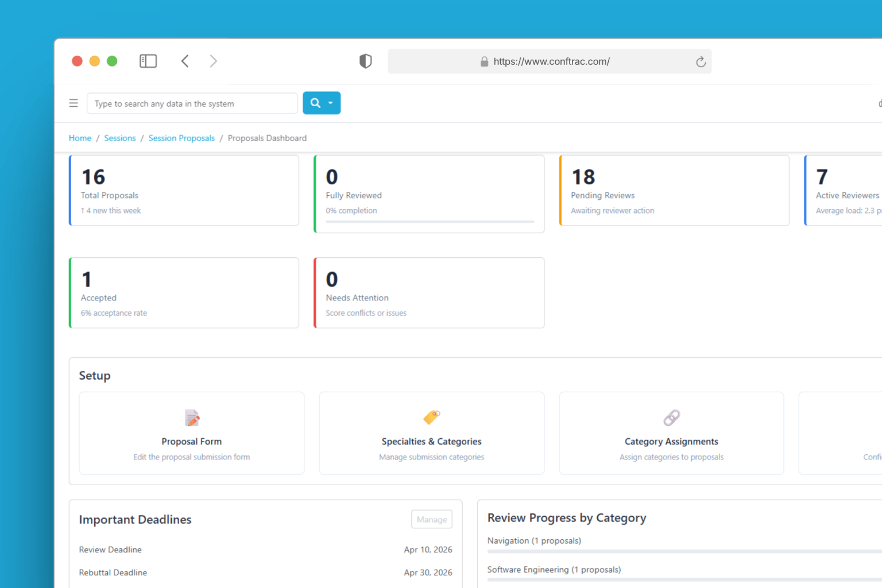Open the Pending Reviews stat card
882x588 pixels.
click(674, 191)
